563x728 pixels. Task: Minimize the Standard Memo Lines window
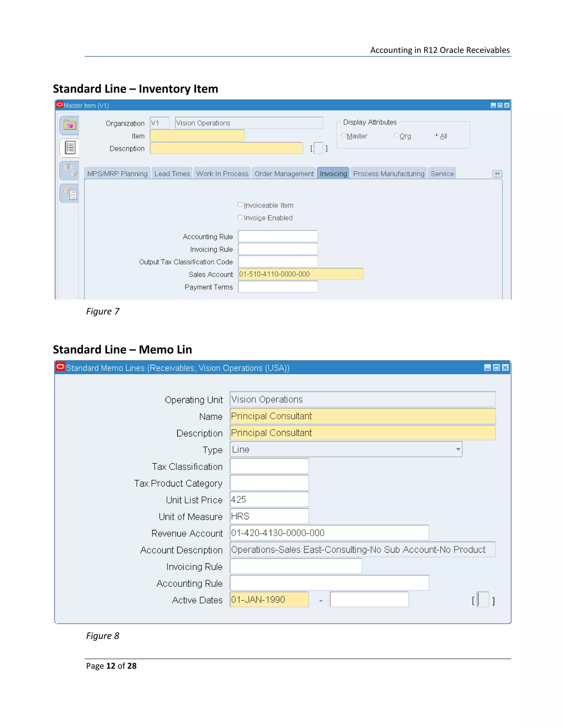[487, 367]
